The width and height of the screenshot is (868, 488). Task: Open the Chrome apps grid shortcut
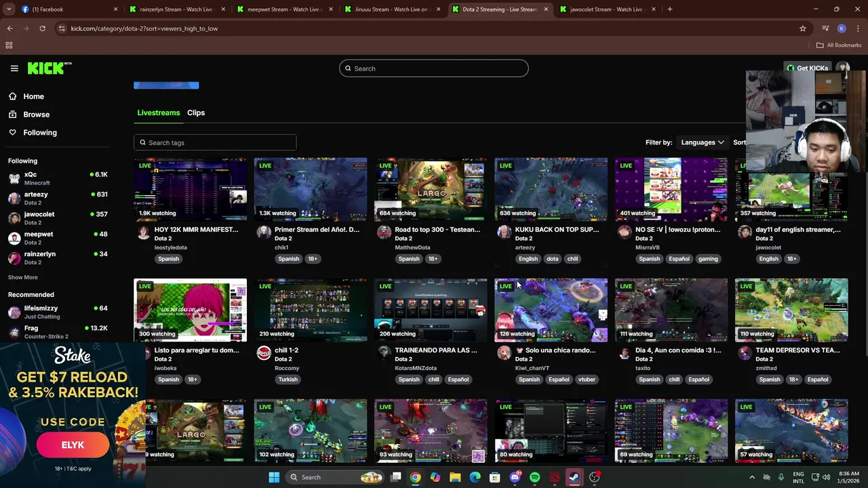click(9, 45)
